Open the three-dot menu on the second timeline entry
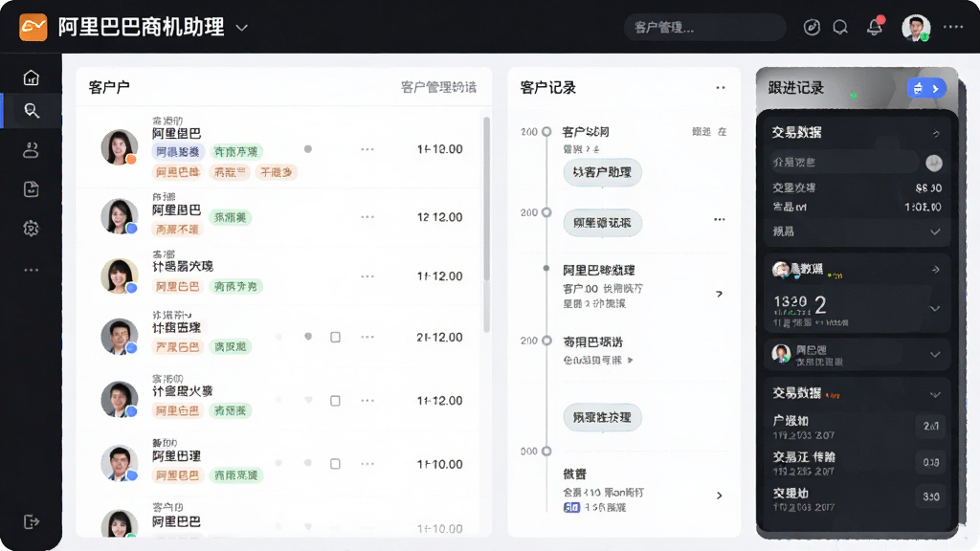Viewport: 980px width, 551px height. (720, 219)
